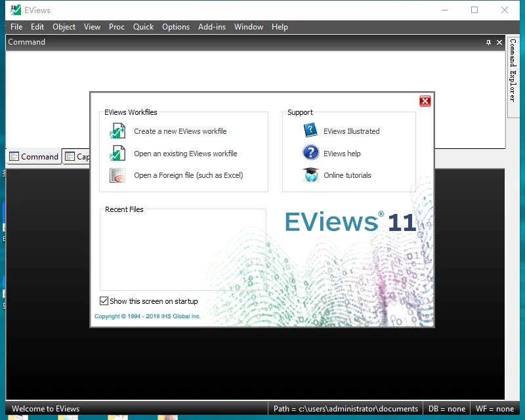Switch to the Capture tab
This screenshot has height=420, width=525.
coord(77,157)
